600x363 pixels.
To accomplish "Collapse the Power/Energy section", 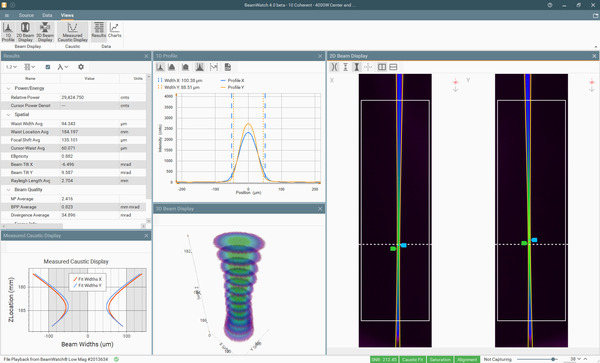I will click(8, 88).
